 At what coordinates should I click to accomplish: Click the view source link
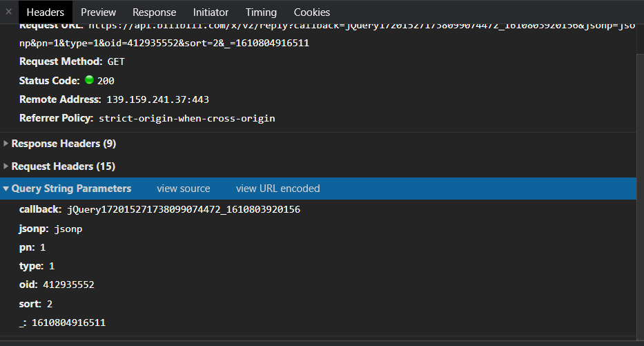tap(184, 189)
